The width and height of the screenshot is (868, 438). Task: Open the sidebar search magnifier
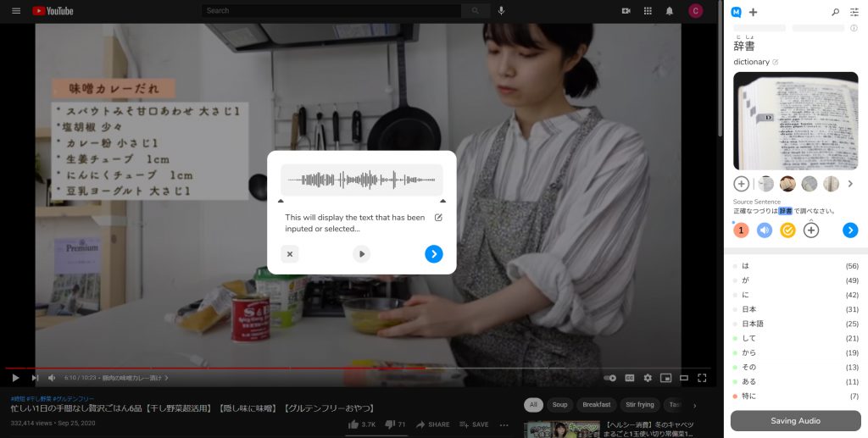click(x=835, y=12)
